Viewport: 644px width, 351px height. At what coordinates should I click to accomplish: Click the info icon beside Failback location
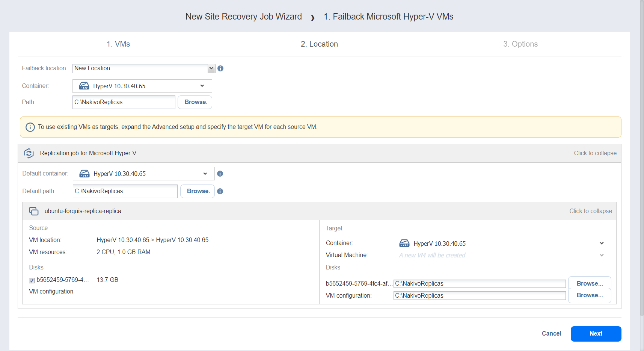(x=220, y=68)
